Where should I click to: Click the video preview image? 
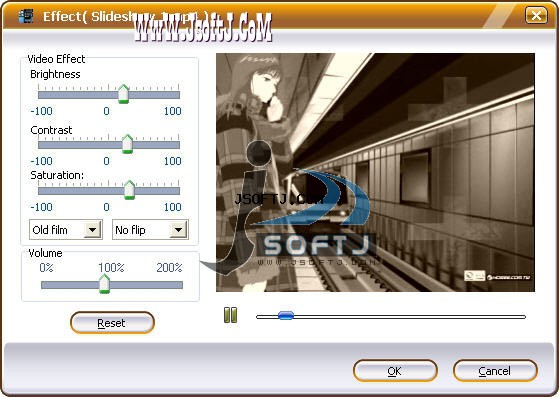click(375, 172)
